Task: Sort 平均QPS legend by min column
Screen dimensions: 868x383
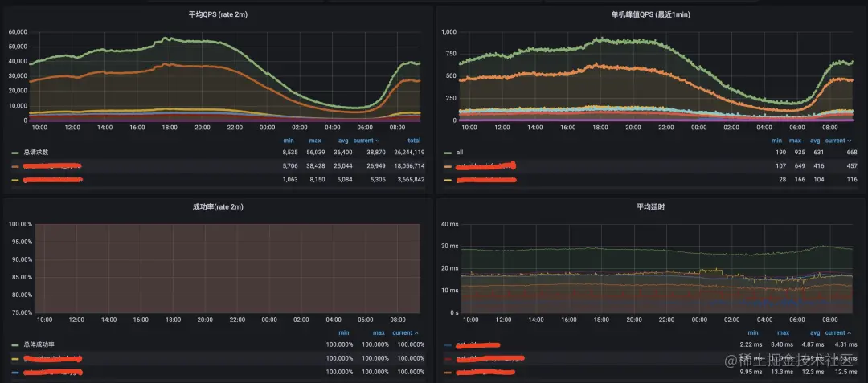Action: 287,141
